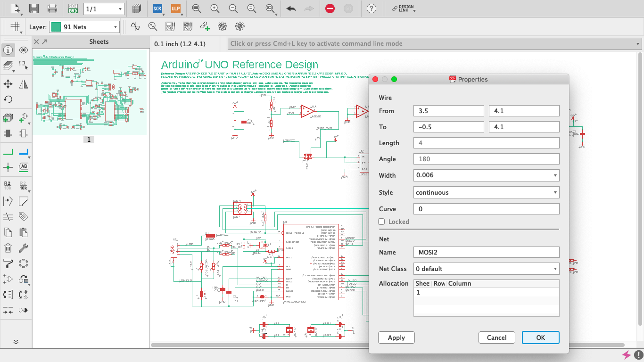This screenshot has height=362, width=644.
Task: Open the Style dropdown showing continuous
Action: tap(487, 192)
